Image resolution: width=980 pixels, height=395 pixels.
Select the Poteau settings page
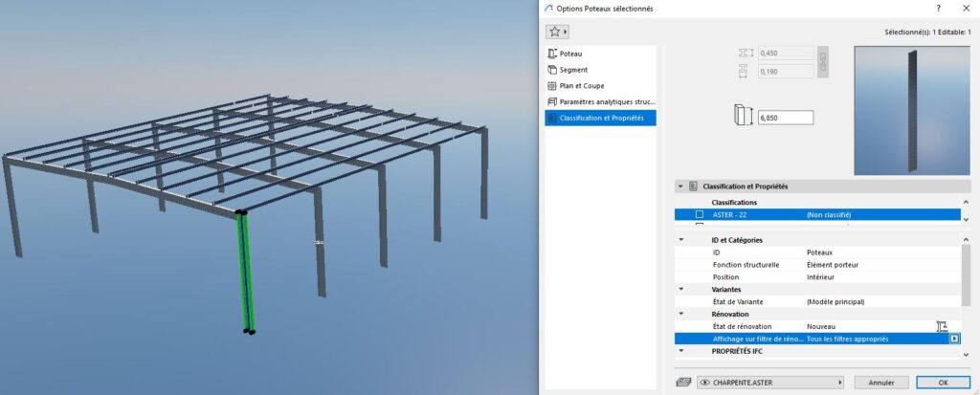[570, 54]
